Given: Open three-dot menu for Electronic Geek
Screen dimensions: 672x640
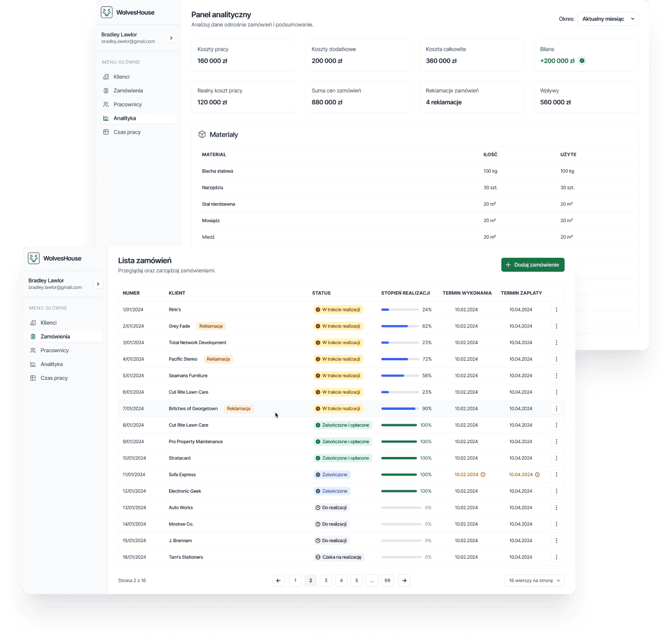Looking at the screenshot, I should coord(556,492).
